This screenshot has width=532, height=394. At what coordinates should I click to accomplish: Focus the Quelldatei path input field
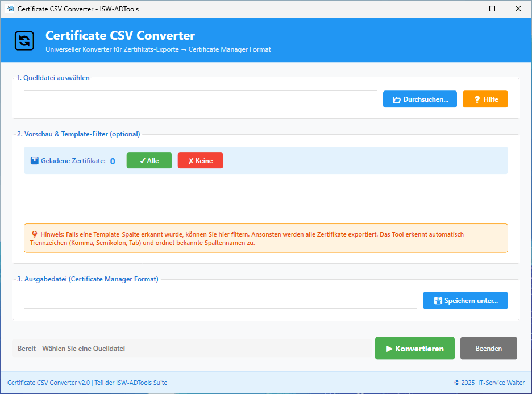pos(200,99)
